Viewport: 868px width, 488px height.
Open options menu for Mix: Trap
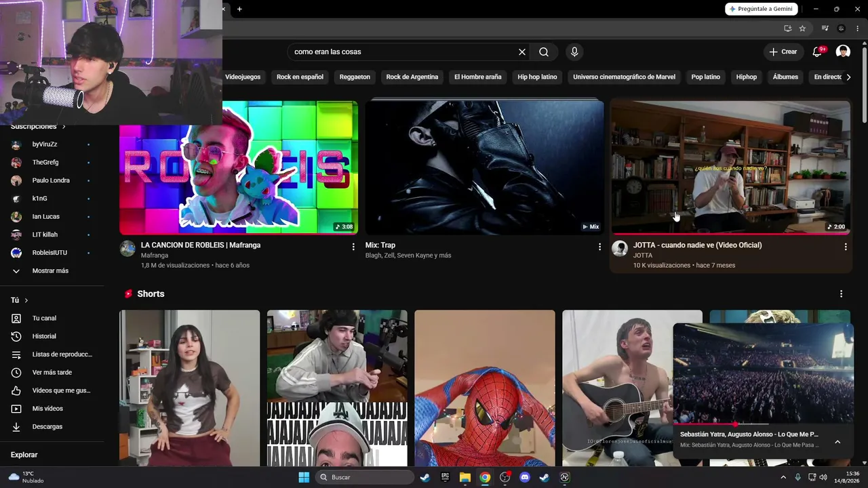pos(599,247)
